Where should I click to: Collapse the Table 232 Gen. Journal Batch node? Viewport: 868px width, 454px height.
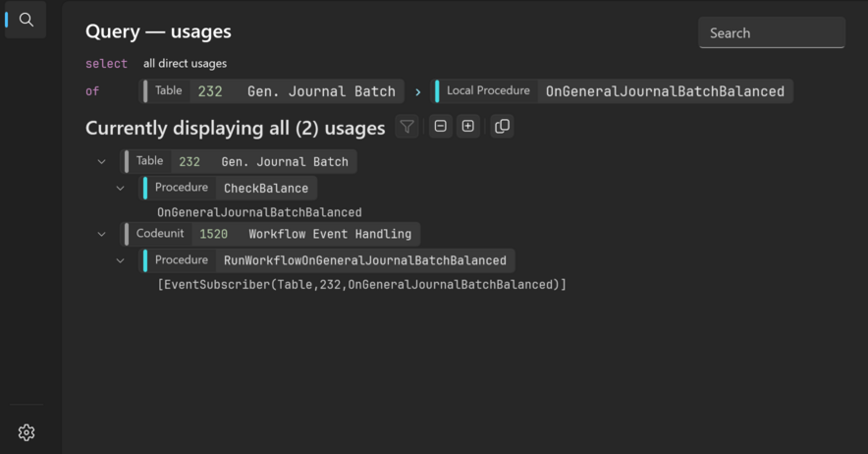pos(102,162)
